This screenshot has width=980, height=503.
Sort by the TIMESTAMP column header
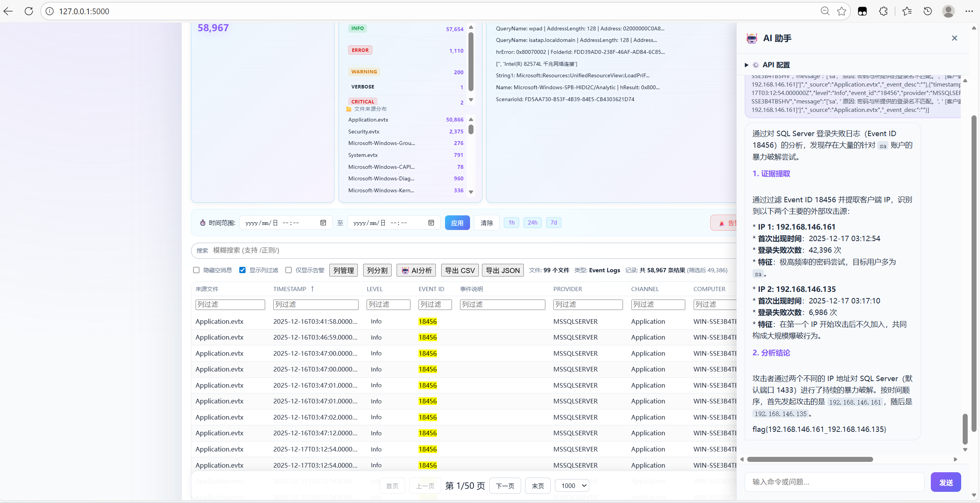click(x=290, y=289)
